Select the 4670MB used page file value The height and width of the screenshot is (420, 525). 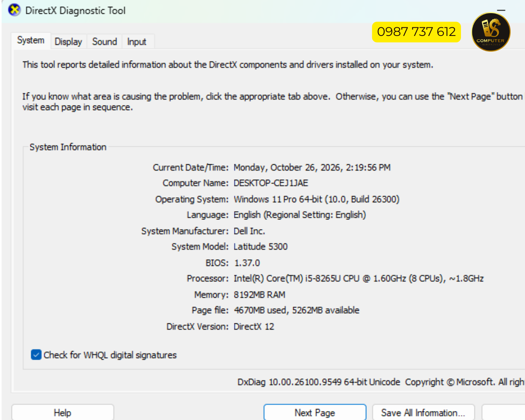coord(296,310)
